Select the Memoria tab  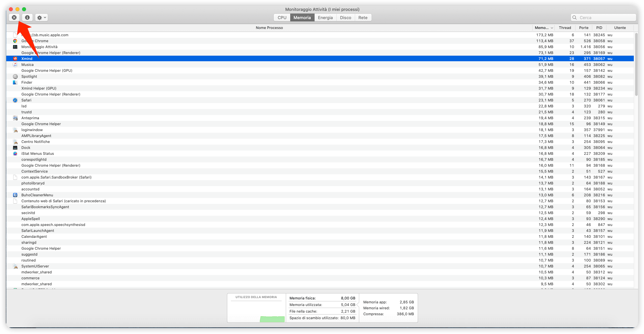[x=302, y=17]
